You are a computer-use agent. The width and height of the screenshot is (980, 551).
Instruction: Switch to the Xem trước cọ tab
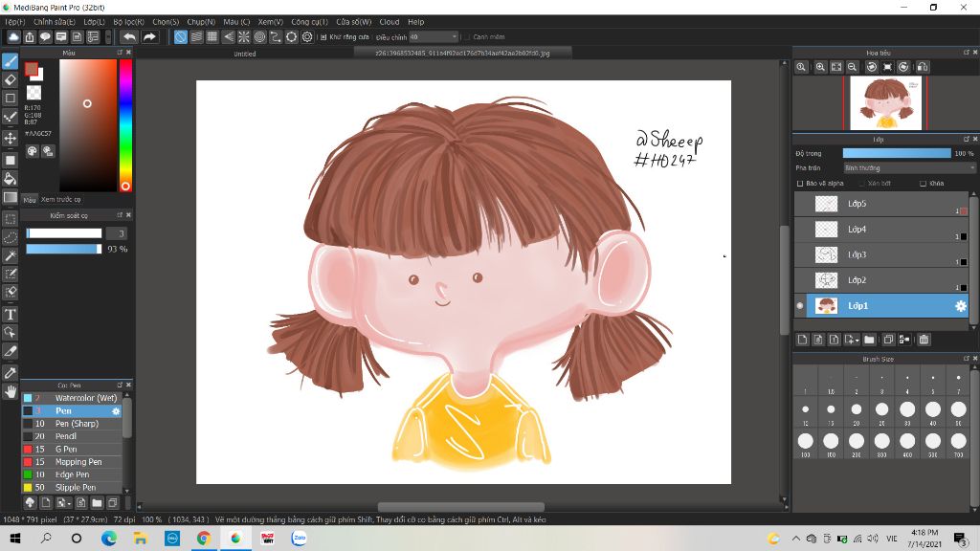60,199
